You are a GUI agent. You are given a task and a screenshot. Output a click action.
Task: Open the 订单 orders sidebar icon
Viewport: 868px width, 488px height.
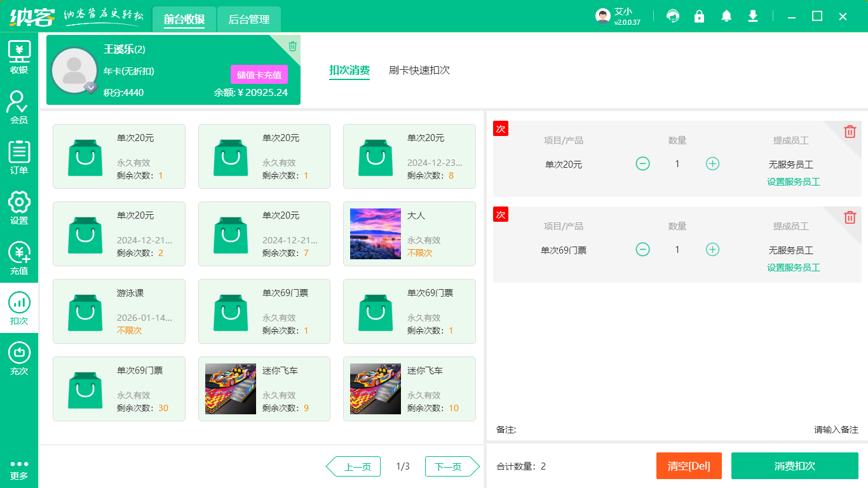(19, 158)
